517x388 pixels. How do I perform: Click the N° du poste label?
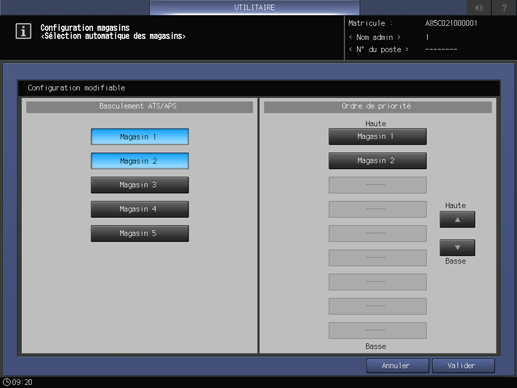[x=378, y=49]
